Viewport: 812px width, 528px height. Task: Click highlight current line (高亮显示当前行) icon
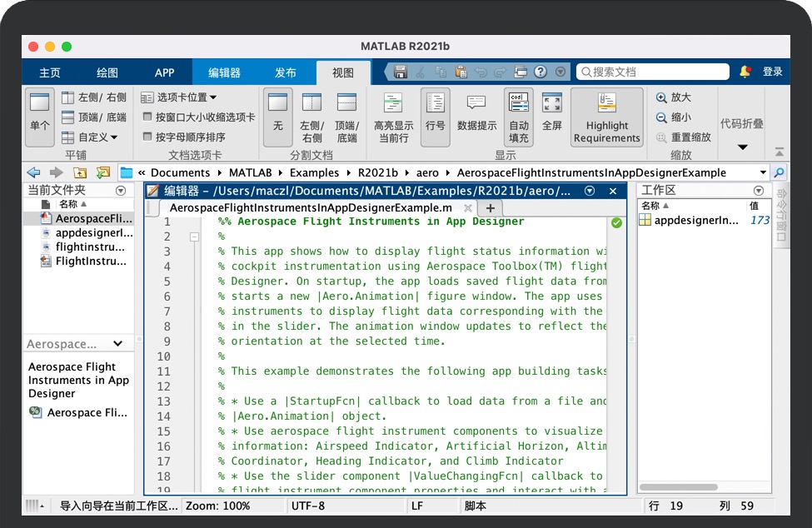click(x=393, y=103)
